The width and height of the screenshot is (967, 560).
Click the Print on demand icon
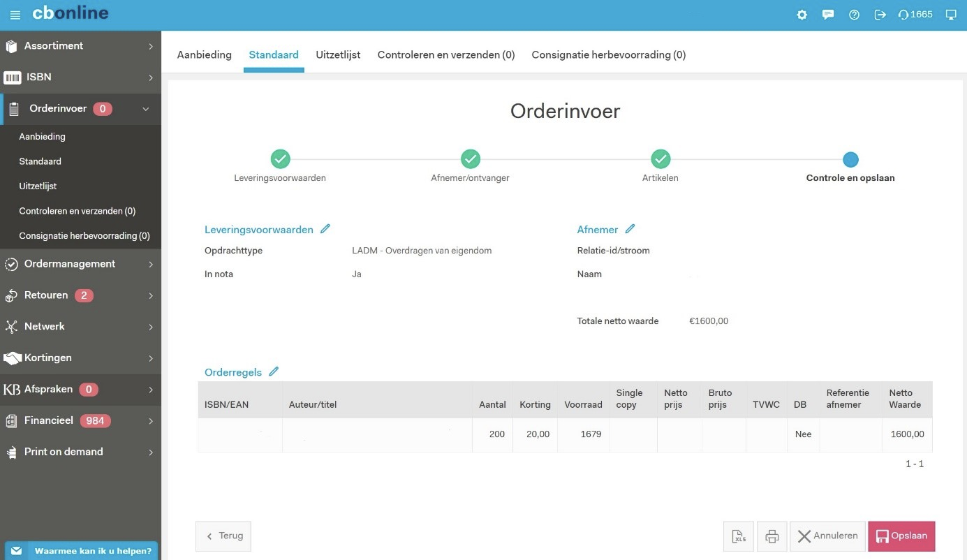click(11, 452)
